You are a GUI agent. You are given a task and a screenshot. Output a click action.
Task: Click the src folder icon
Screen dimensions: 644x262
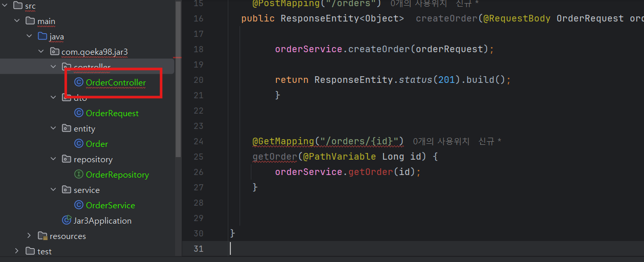(x=18, y=6)
